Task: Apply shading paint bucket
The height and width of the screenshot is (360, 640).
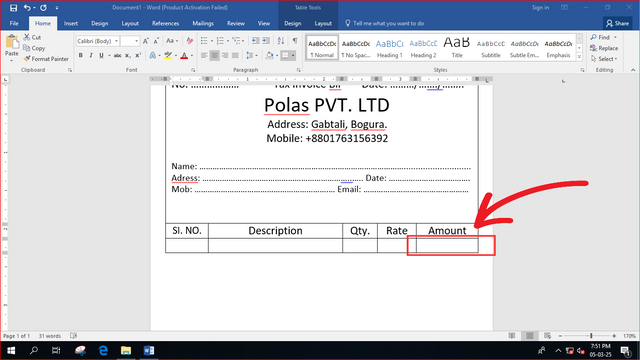Action: [x=269, y=56]
